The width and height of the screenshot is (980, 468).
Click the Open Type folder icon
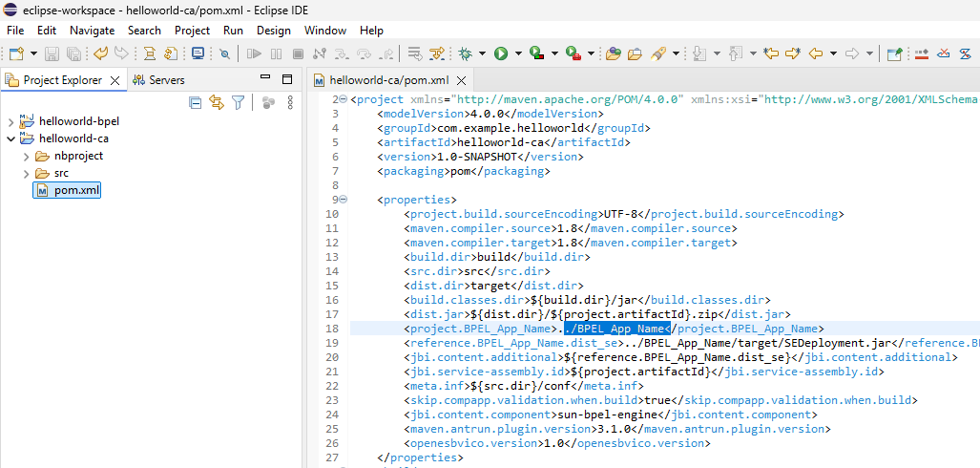(x=614, y=53)
